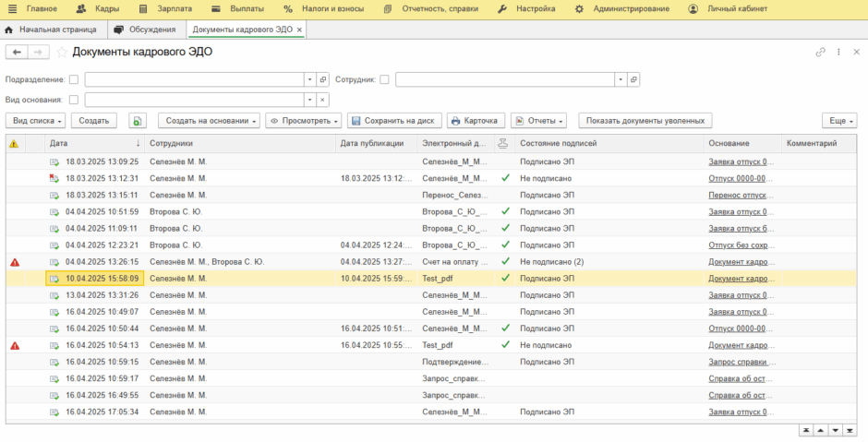Move one row up with arrow button
Image resolution: width=868 pixels, height=442 pixels.
821,430
